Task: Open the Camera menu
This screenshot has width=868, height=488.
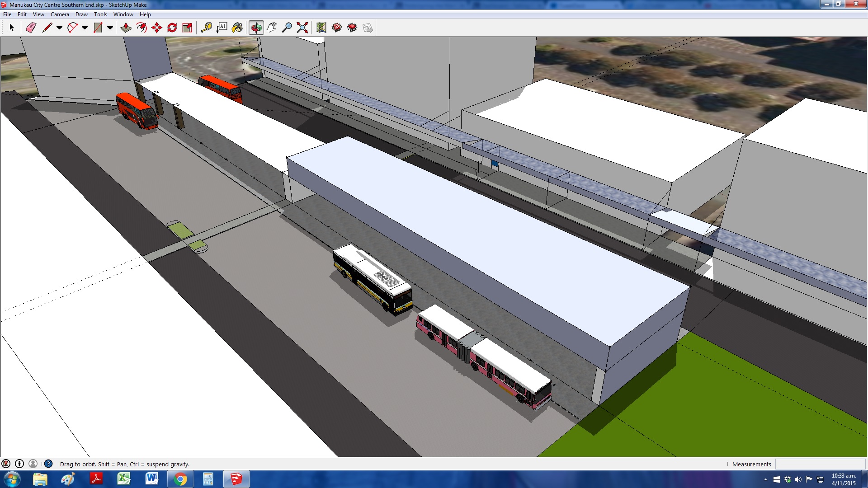Action: point(60,14)
